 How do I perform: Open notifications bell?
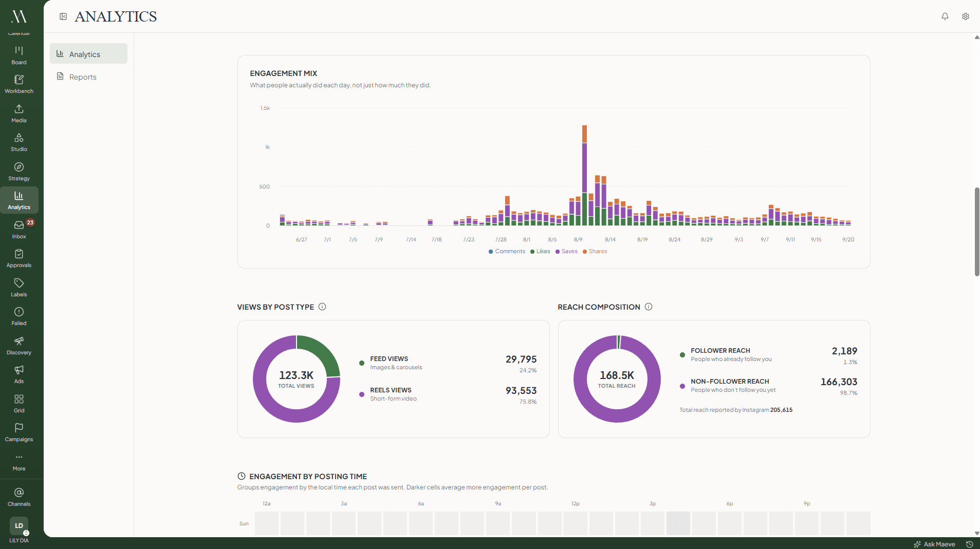click(x=945, y=16)
